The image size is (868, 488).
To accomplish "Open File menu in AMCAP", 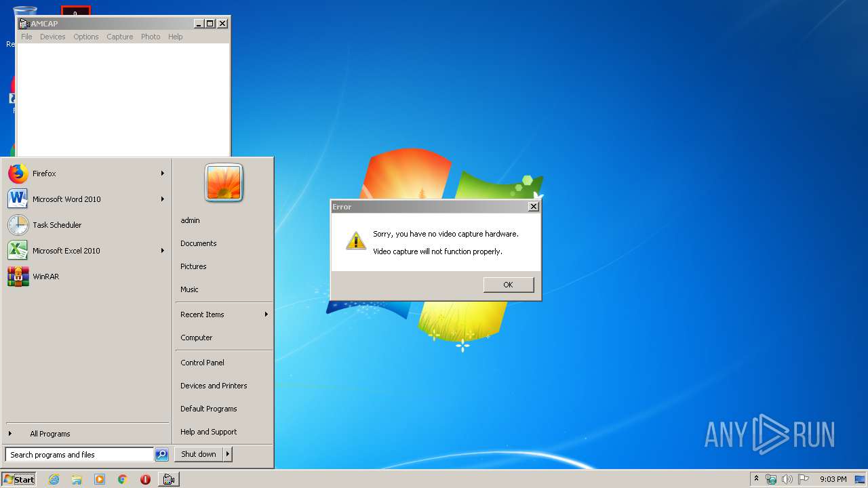I will tap(26, 37).
